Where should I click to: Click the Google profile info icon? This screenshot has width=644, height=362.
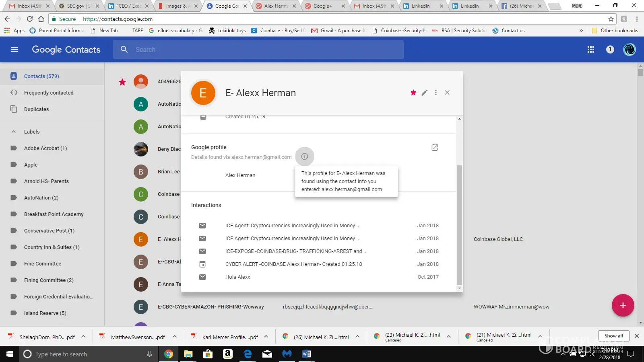(304, 156)
